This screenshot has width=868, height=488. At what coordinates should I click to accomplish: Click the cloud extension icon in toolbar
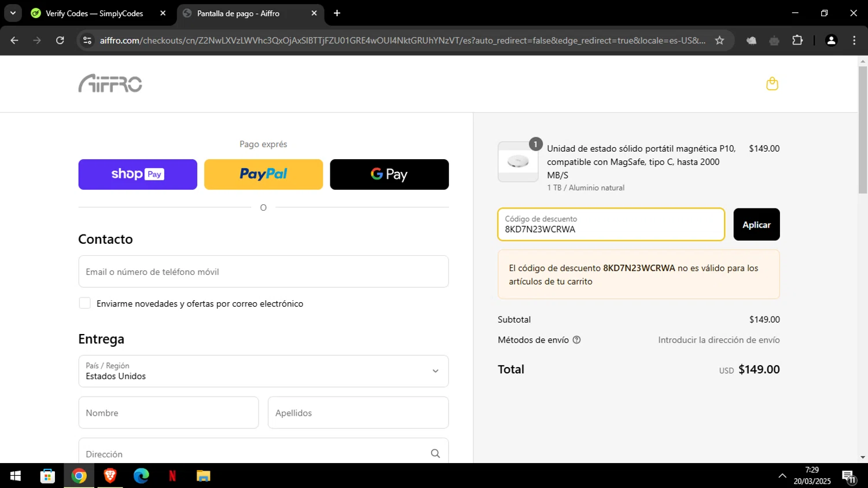coord(751,41)
